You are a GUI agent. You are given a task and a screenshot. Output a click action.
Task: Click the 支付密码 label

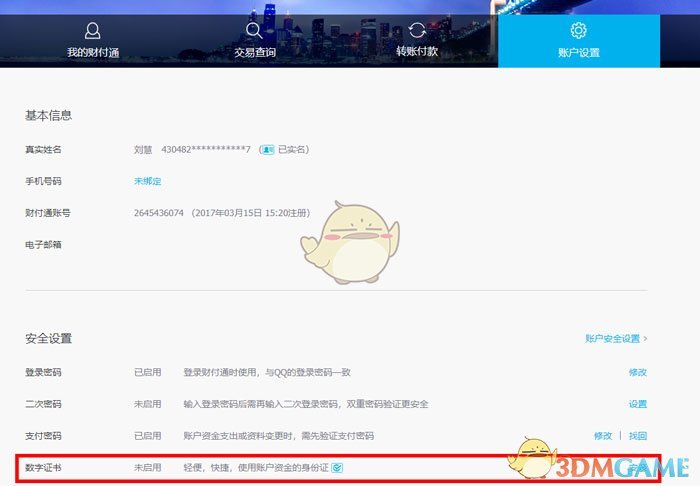43,436
